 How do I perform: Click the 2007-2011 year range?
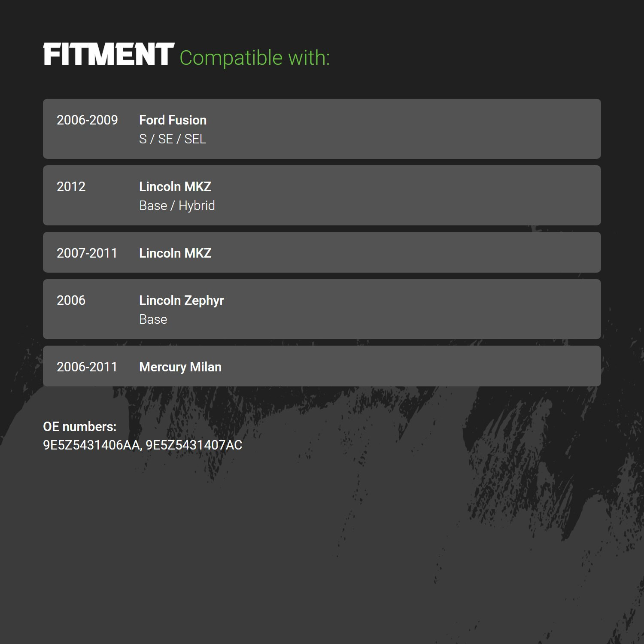pos(87,253)
